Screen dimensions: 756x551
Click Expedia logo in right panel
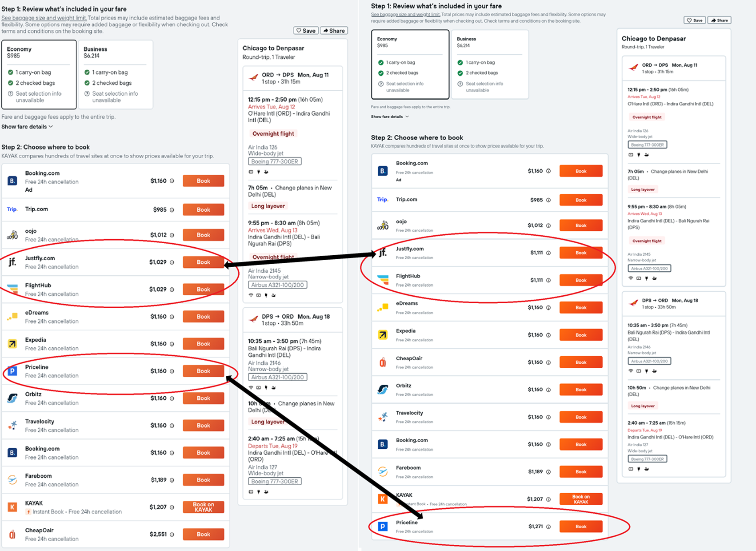coord(383,335)
